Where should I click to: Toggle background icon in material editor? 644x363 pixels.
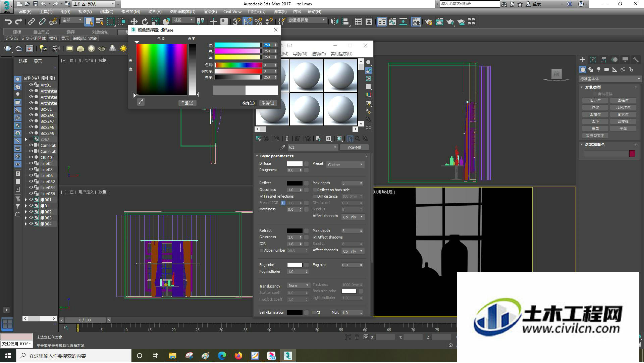(x=368, y=79)
